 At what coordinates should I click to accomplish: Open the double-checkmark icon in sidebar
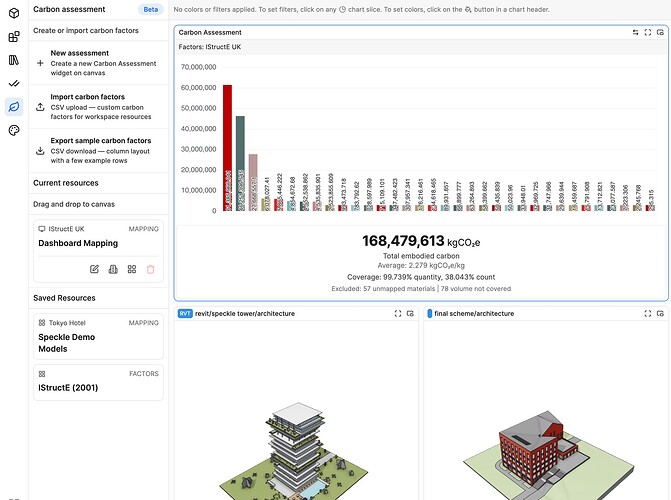(14, 83)
